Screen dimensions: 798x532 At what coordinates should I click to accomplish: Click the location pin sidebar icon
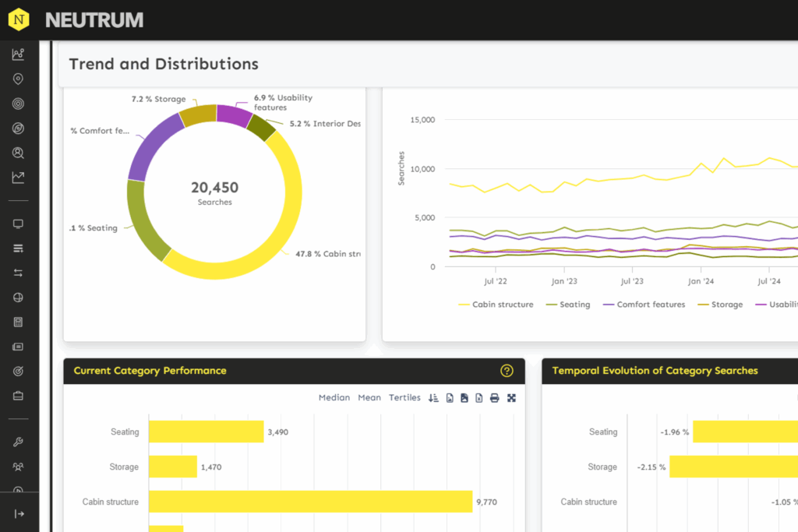pyautogui.click(x=18, y=79)
